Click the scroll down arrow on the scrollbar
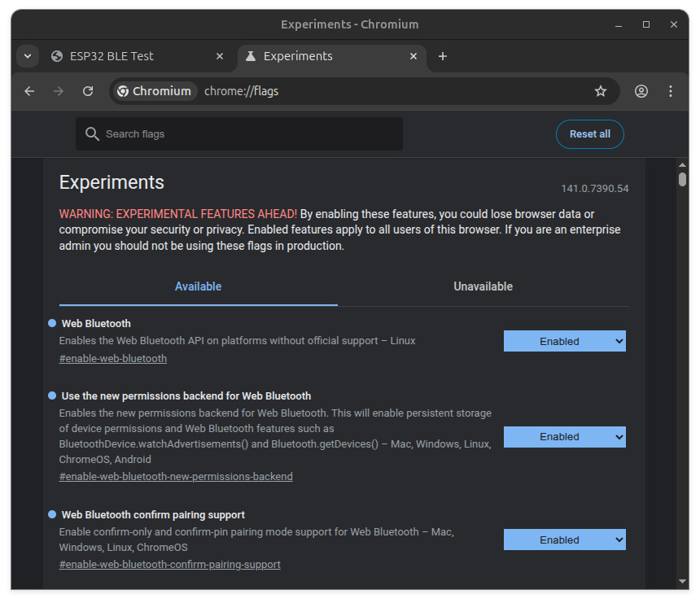Viewport: 700px width, 603px height. (x=682, y=581)
